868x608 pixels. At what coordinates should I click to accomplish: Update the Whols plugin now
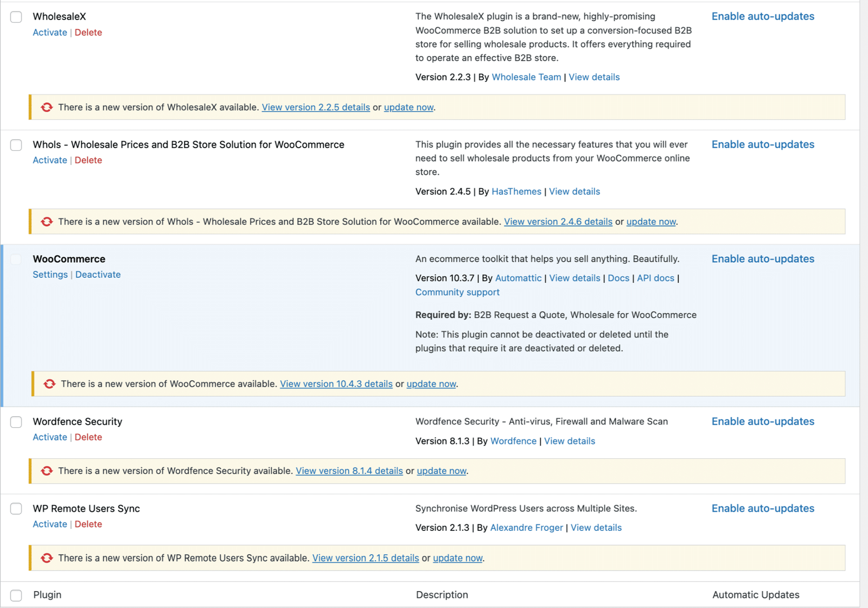651,221
